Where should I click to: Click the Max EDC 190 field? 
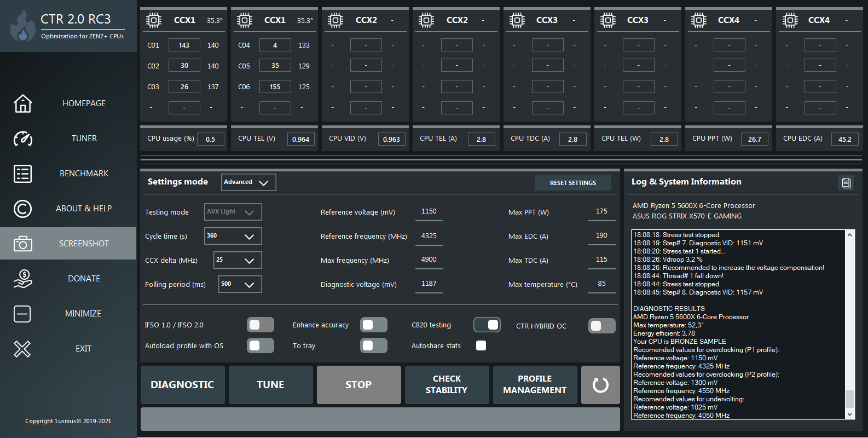(x=601, y=235)
